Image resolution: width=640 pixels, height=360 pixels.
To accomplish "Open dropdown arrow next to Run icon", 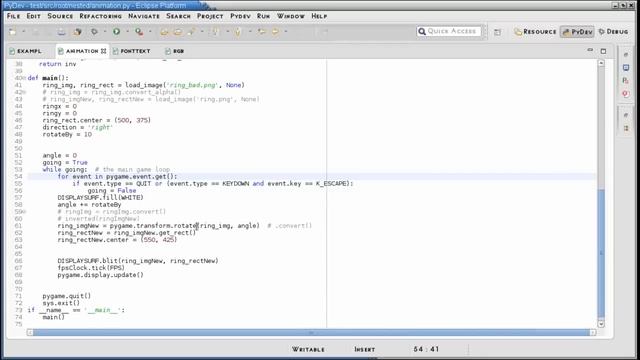I will (x=127, y=31).
